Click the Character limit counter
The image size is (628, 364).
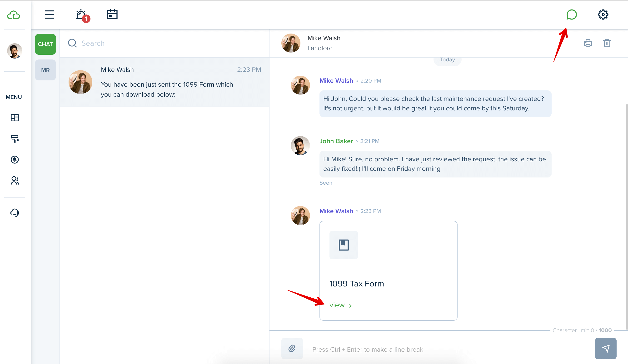pos(582,330)
